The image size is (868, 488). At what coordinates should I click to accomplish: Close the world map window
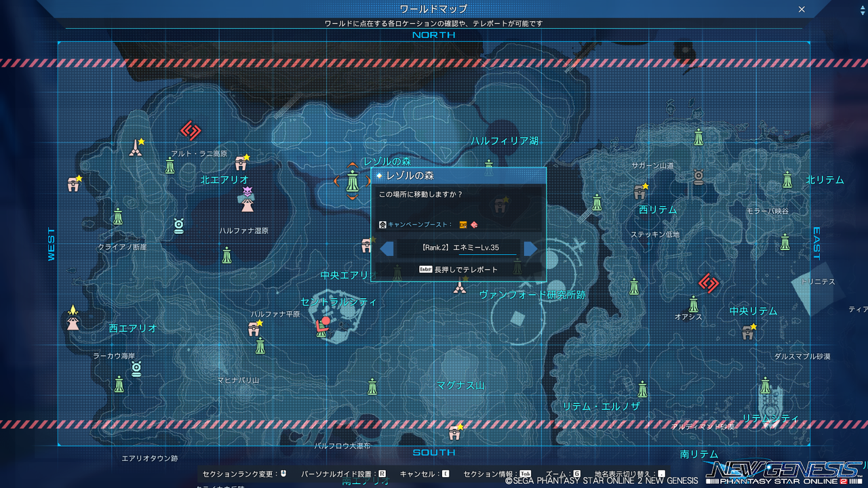802,9
